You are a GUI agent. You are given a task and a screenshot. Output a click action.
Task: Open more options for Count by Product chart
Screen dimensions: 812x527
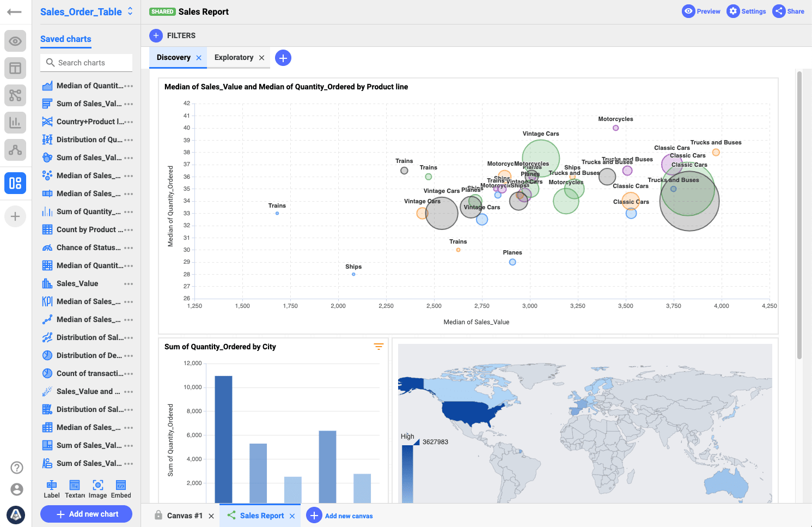[129, 230]
